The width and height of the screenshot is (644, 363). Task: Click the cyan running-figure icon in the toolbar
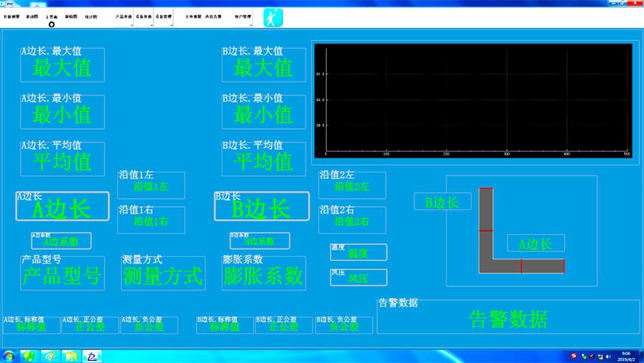pyautogui.click(x=273, y=17)
